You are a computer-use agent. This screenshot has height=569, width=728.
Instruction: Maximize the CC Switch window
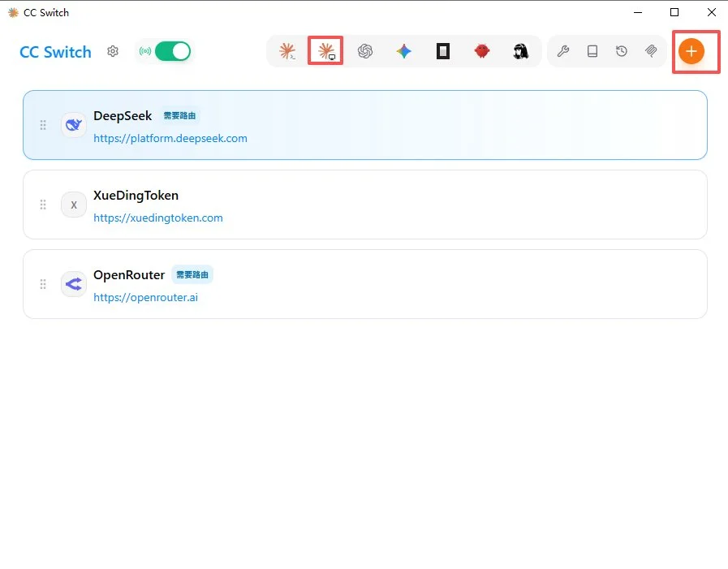pyautogui.click(x=674, y=12)
